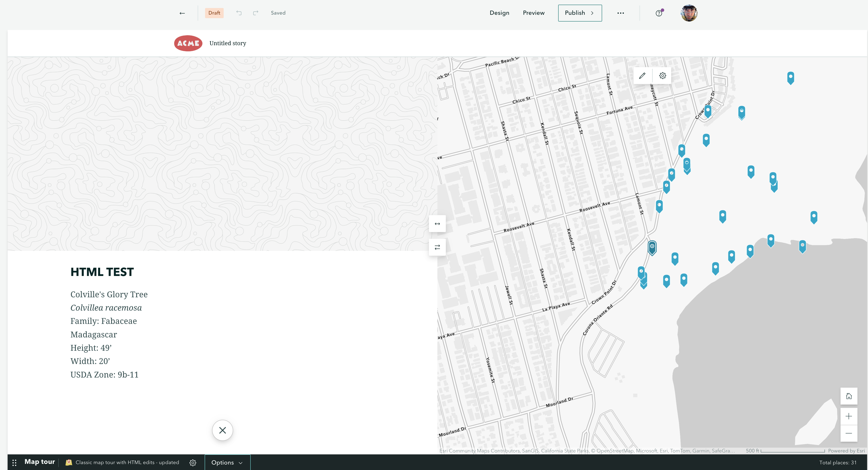Click the redo arrow icon
This screenshot has height=470, width=868.
point(255,13)
